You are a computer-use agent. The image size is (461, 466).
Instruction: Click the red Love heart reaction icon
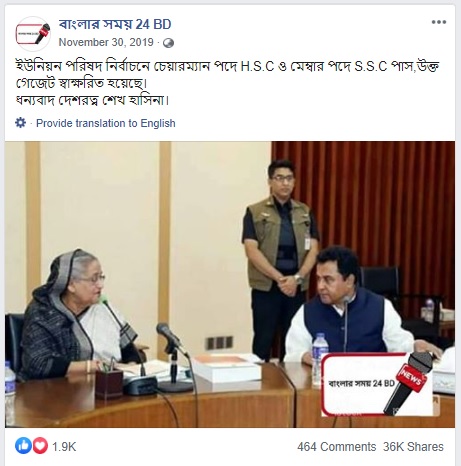[x=40, y=446]
